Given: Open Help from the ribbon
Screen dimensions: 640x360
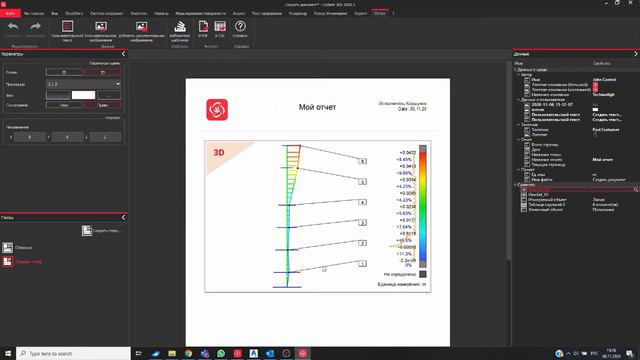Looking at the screenshot, I should point(240,29).
